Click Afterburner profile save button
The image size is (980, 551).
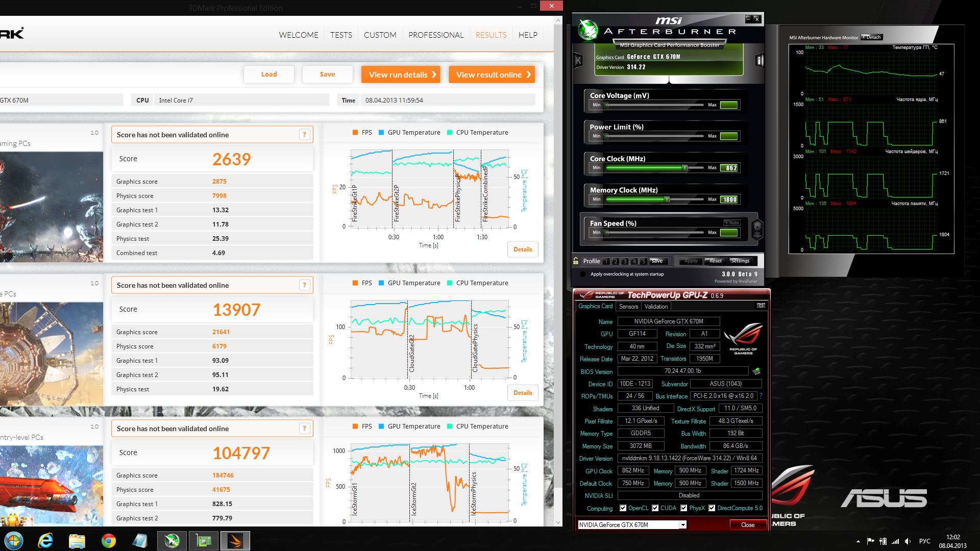coord(657,261)
